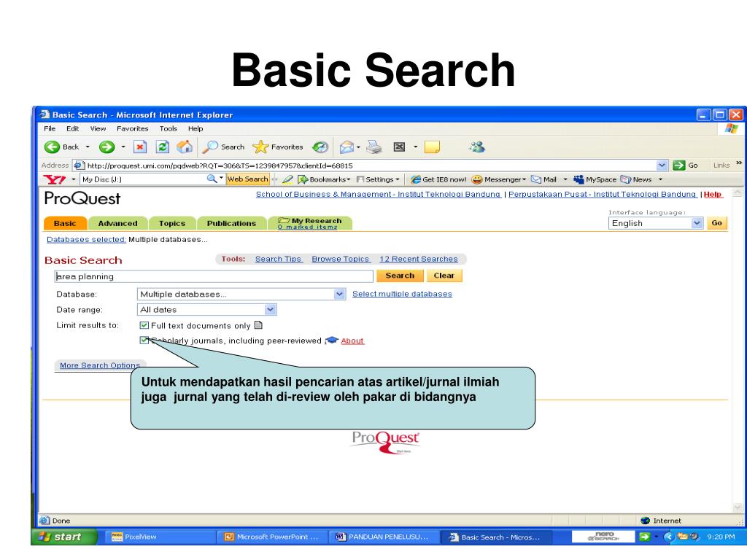This screenshot has width=747, height=560.
Task: Go to the Home page icon
Action: [x=185, y=147]
